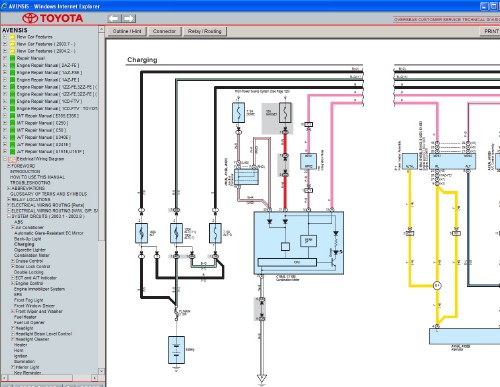Click sidebar horizontal scrollbar right arrow
This screenshot has height=387, width=500.
click(x=95, y=378)
